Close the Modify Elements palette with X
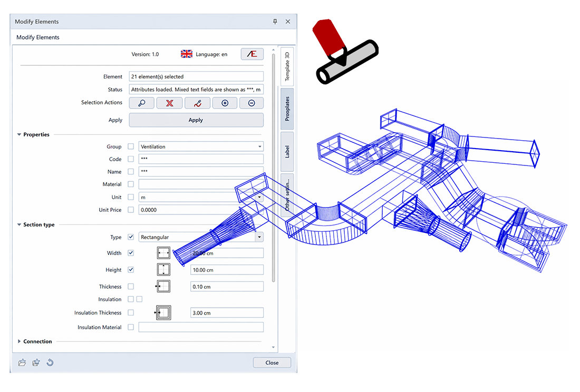 click(288, 22)
